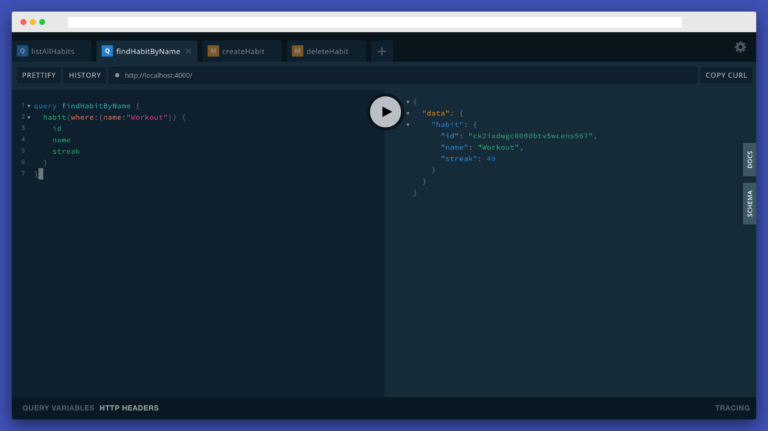
Task: Add a new tab with the plus icon
Action: (382, 51)
